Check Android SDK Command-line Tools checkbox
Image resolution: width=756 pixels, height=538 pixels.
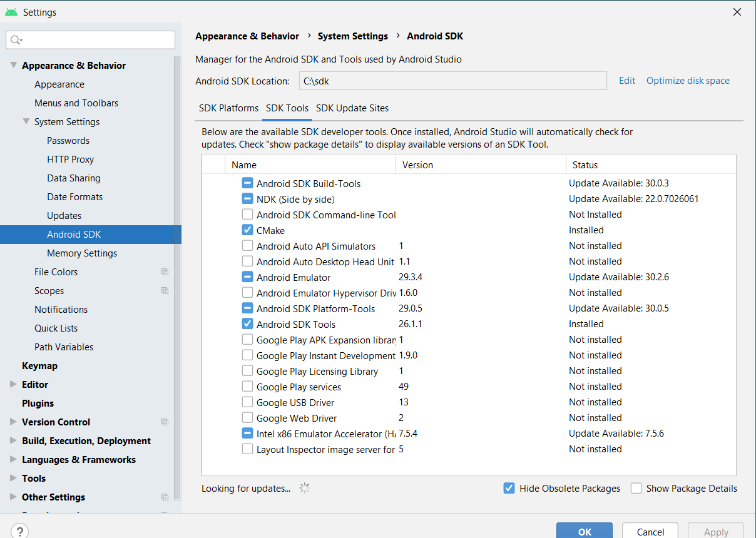pyautogui.click(x=247, y=215)
